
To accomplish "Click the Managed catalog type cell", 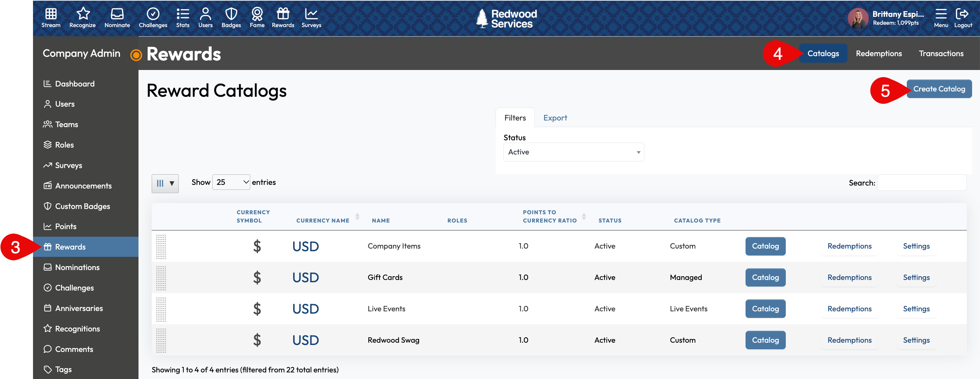I will click(686, 278).
